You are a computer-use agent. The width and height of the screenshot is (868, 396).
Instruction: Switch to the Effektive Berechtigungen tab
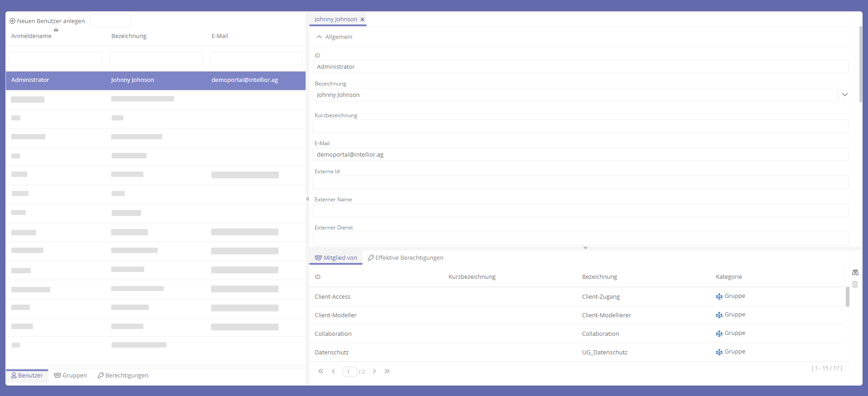coord(406,258)
